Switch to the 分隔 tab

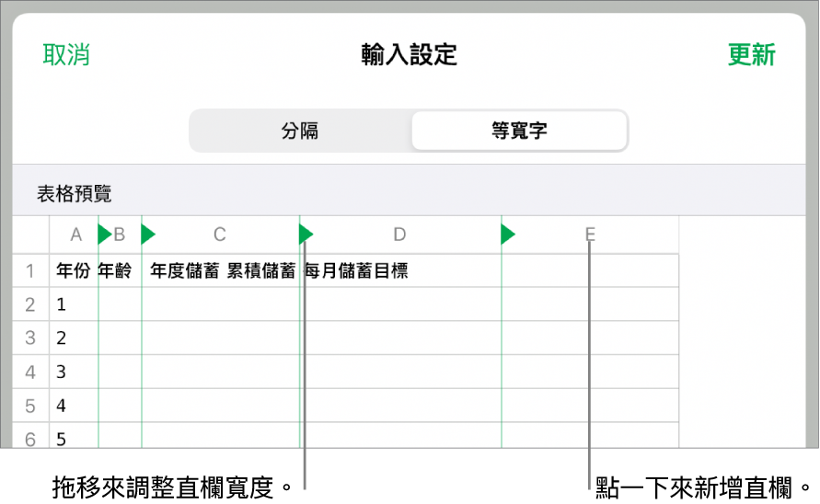[300, 131]
